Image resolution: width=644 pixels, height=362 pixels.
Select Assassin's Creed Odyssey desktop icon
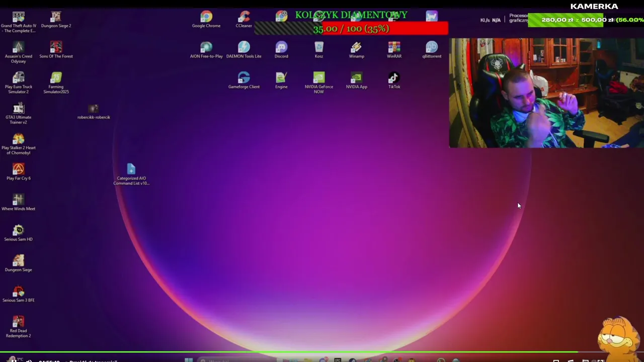click(x=19, y=53)
